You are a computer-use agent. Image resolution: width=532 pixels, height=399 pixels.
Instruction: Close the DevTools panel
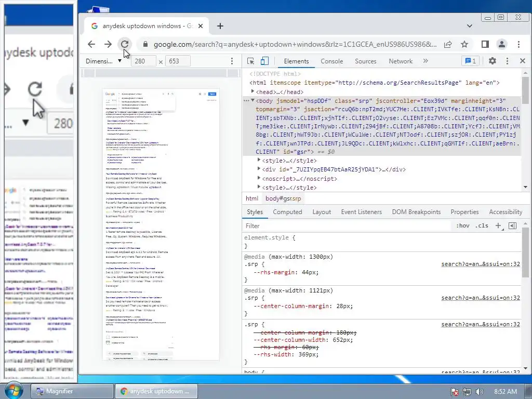[x=523, y=61]
